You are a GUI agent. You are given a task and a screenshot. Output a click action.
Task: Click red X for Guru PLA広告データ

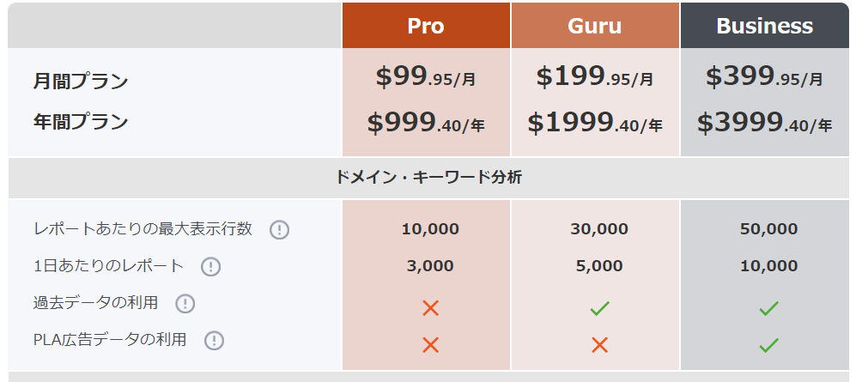599,345
